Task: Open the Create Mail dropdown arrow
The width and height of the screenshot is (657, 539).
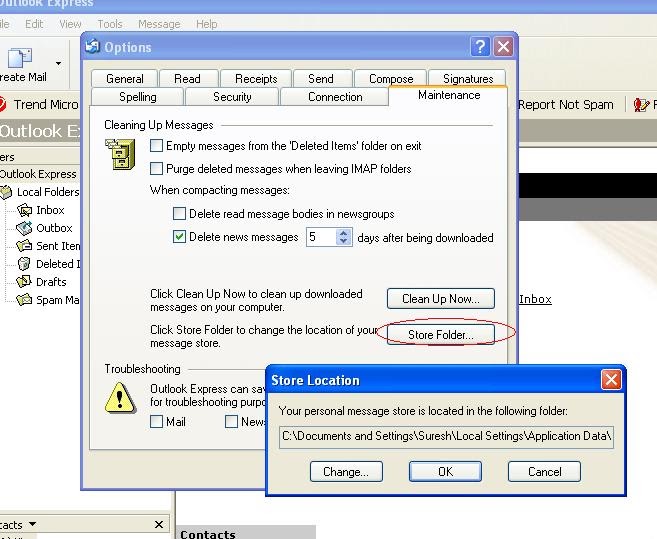Action: (58, 63)
